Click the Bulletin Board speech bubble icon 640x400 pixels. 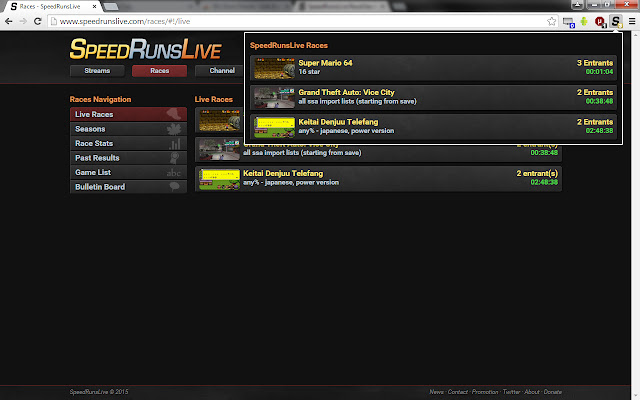(175, 187)
